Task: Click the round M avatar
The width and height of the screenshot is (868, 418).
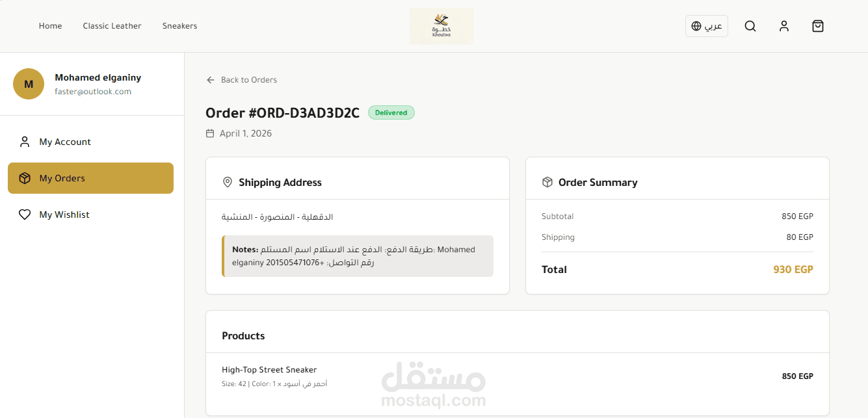Action: (x=29, y=84)
